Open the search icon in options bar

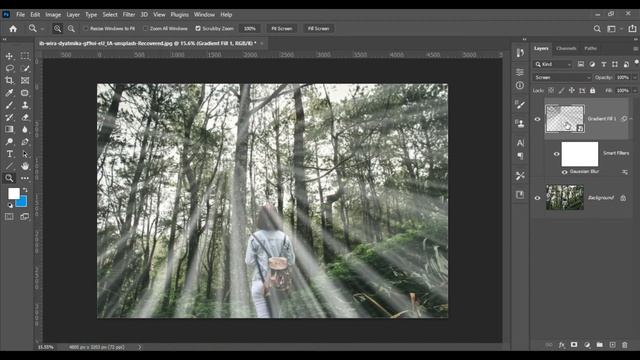[x=597, y=29]
